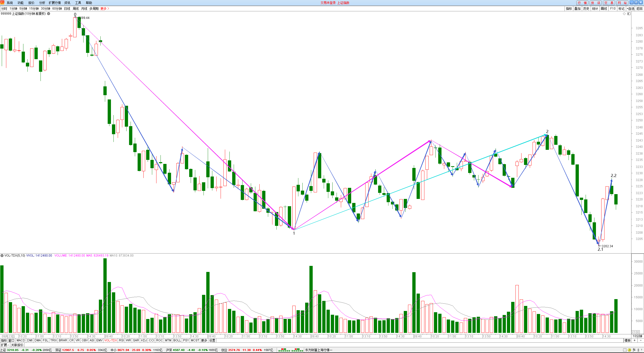Open the 多周期 view
Viewport: 644px width, 353px height.
(x=94, y=9)
